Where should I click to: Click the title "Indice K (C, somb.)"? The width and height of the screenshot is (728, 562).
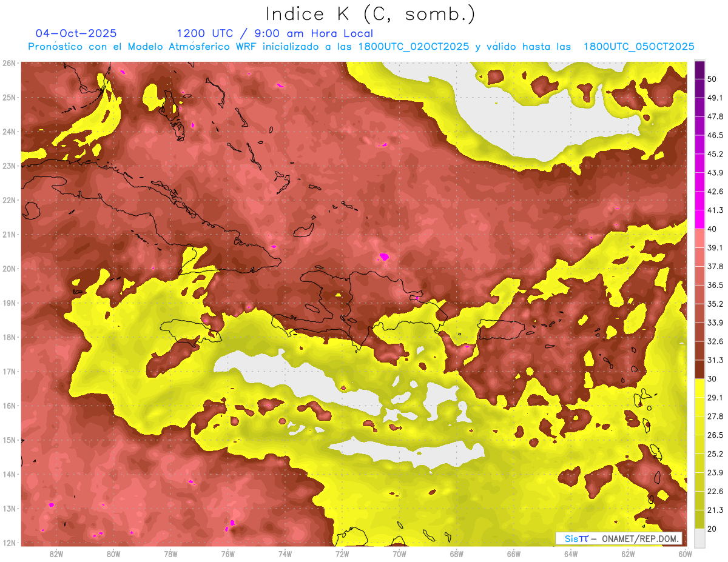coord(371,14)
